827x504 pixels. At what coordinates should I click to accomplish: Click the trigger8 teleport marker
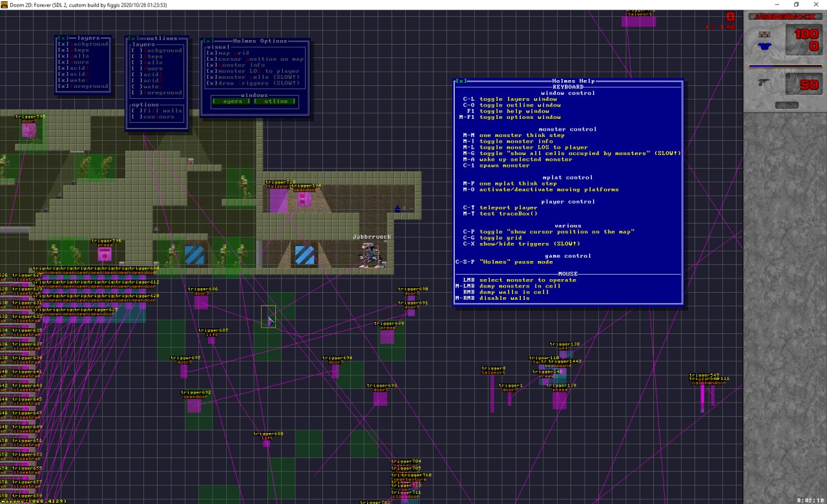[x=492, y=393]
